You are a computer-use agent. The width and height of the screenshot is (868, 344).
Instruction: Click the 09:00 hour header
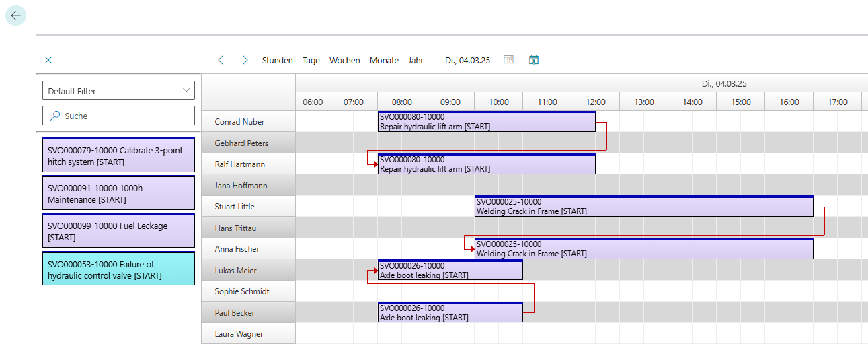pos(450,102)
